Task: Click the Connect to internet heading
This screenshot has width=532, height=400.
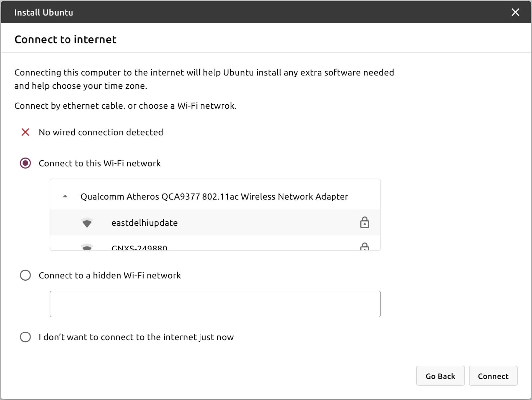Action: [x=66, y=39]
